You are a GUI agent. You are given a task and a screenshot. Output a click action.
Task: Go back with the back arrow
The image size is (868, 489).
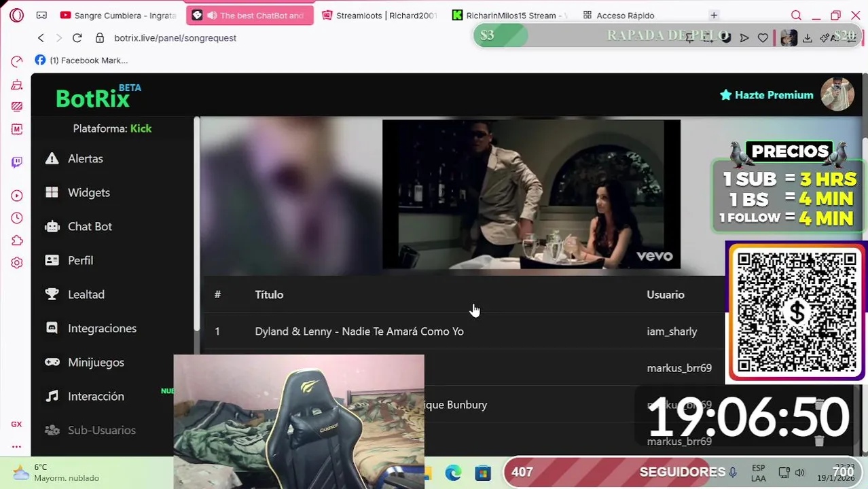click(x=41, y=38)
